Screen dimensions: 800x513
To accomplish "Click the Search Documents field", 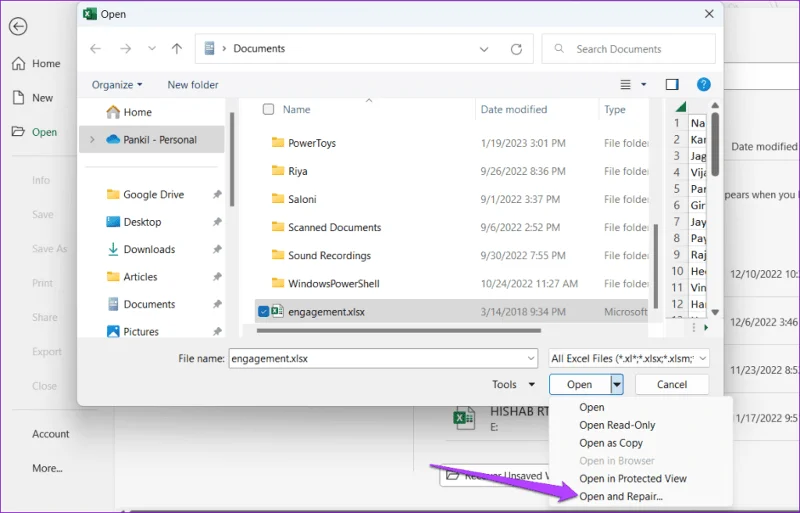I will (629, 49).
